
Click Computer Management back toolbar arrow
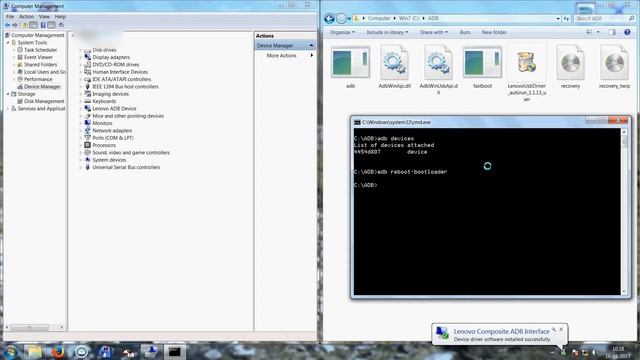7,25
